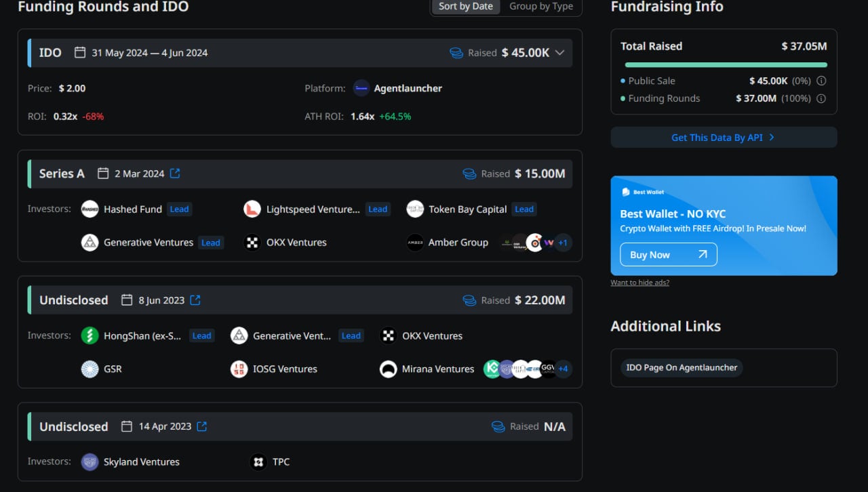The image size is (868, 492).
Task: Open IDO Page On Agentlauncher link
Action: 682,367
